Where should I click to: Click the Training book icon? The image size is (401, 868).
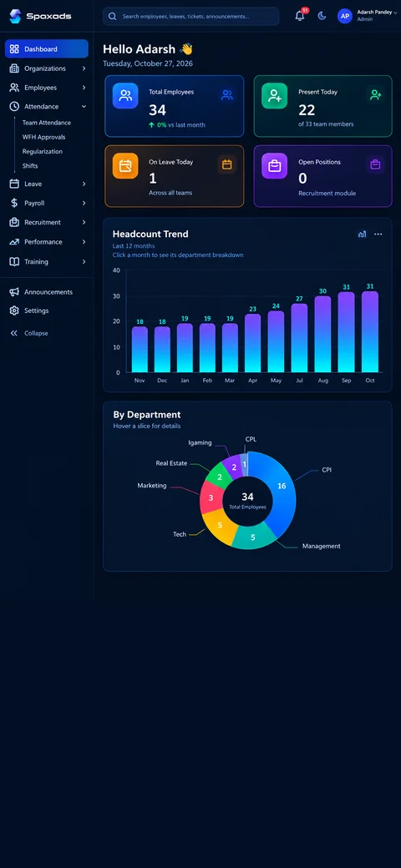[x=14, y=262]
